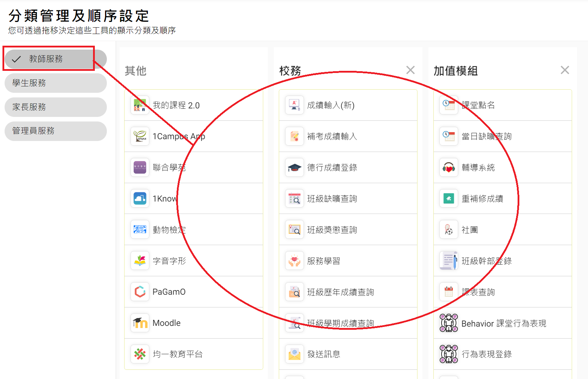Click the 重補修成績 label
Viewport: 588px width, 379px height.
(483, 199)
